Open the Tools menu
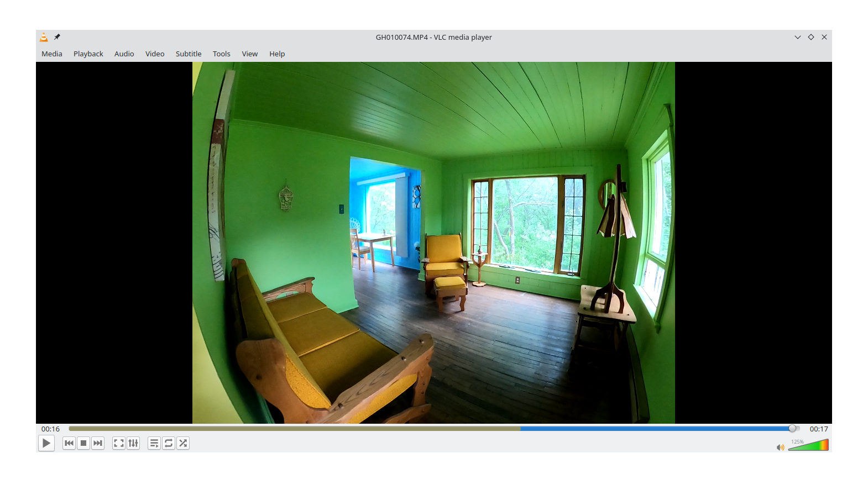Image resolution: width=868 pixels, height=495 pixels. pyautogui.click(x=222, y=54)
